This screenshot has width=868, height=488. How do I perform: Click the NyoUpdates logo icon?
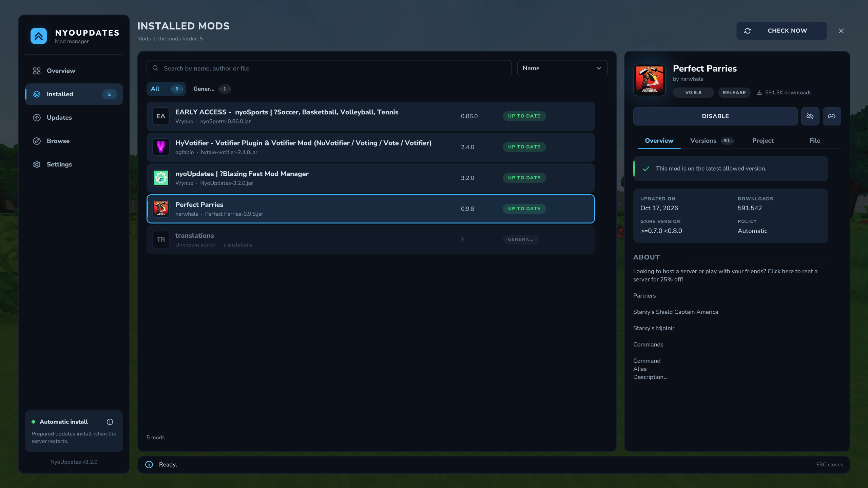tap(39, 36)
